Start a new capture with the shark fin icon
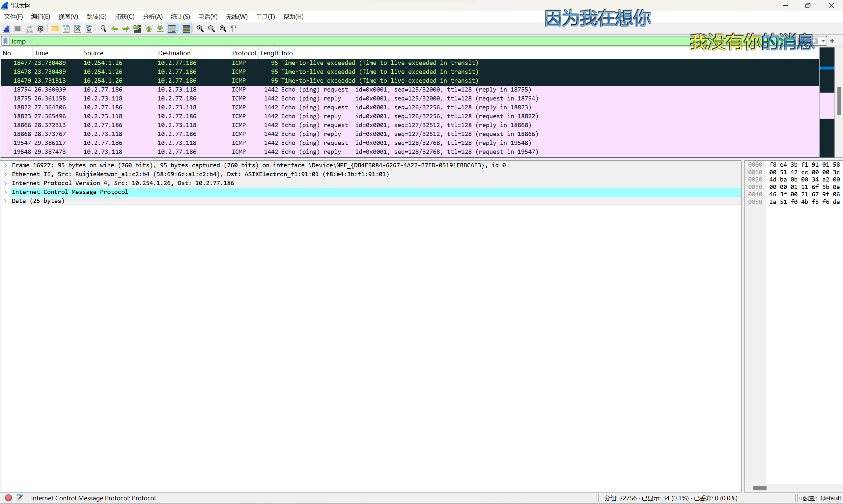Viewport: 843px width, 504px height. pyautogui.click(x=7, y=29)
